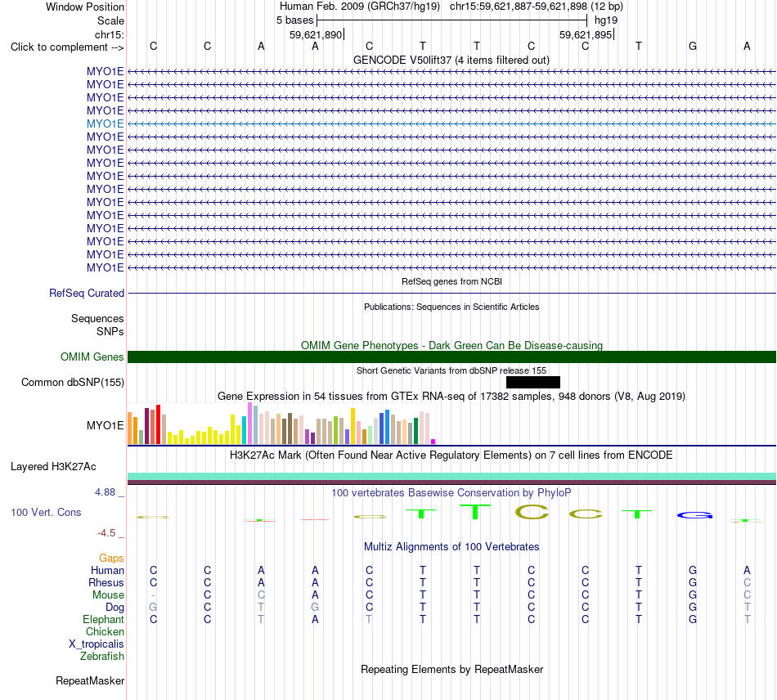Click the Scale track label

tap(110, 20)
